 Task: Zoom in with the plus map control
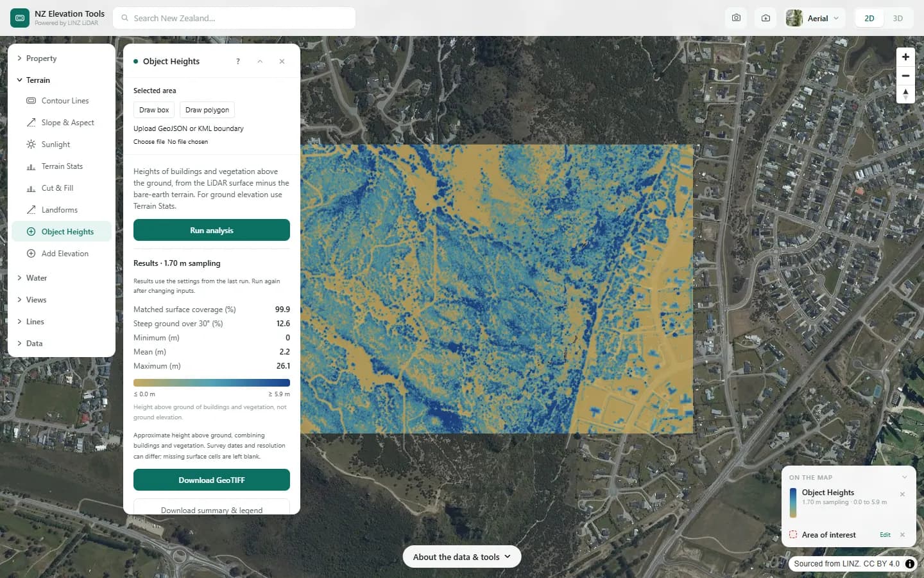pos(905,57)
